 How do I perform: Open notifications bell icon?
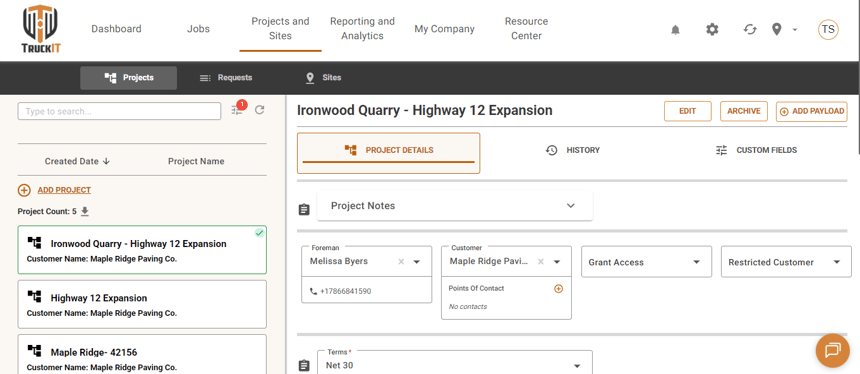point(675,30)
